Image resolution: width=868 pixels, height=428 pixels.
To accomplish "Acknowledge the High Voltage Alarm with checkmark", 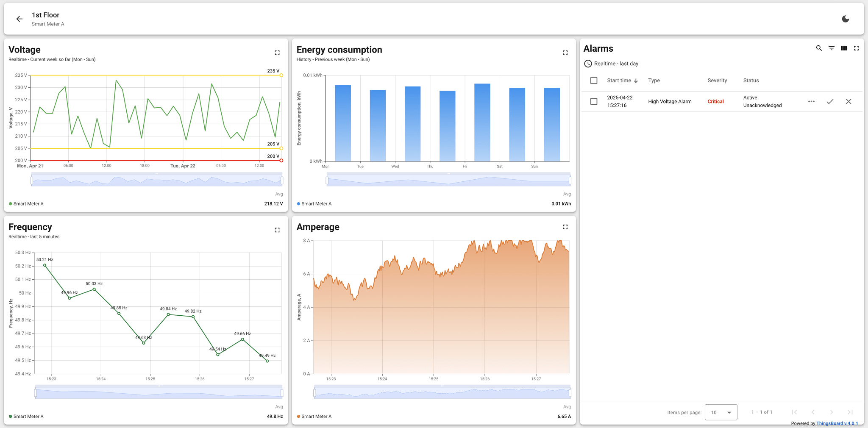I will click(x=830, y=102).
